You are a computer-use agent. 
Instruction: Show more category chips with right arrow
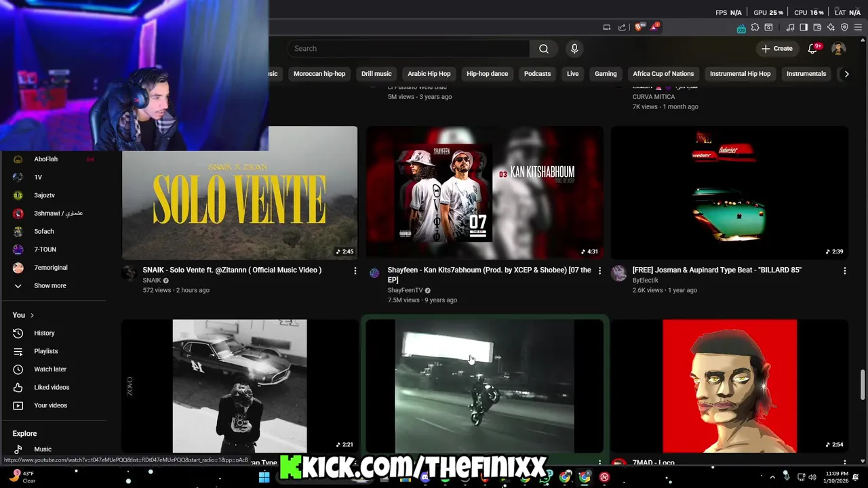pos(846,73)
